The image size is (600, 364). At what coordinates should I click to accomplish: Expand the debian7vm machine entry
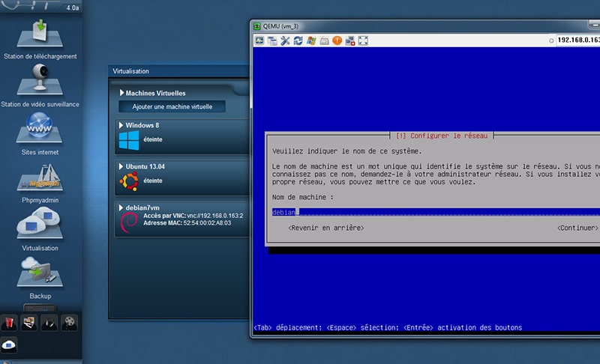[121, 207]
